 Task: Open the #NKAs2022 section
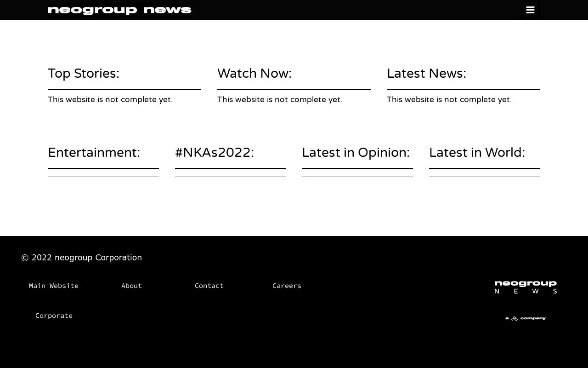(x=214, y=152)
